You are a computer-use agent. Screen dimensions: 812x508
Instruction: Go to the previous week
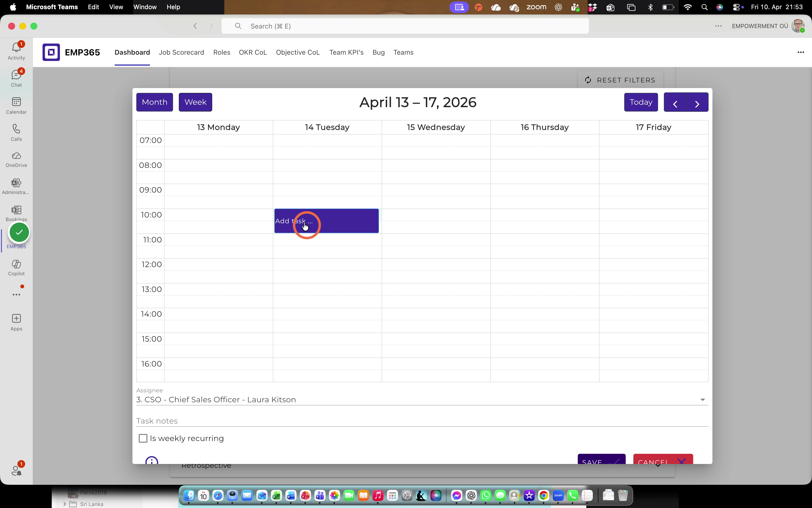[x=675, y=102]
